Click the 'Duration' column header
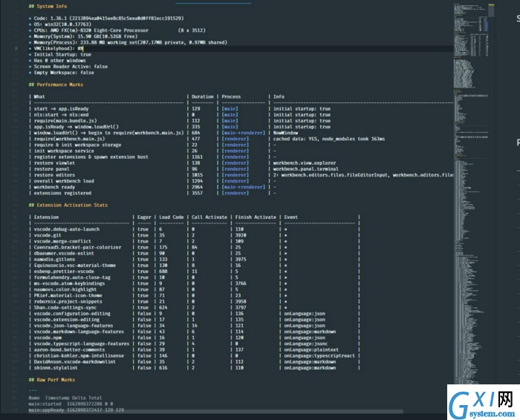 point(202,96)
